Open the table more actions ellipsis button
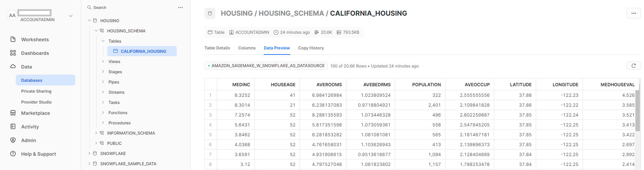 634,13
